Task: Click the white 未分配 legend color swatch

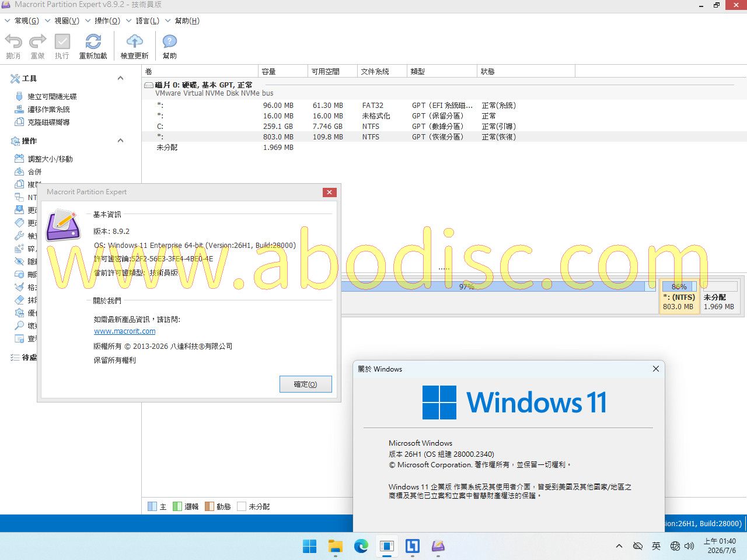Action: 242,506
